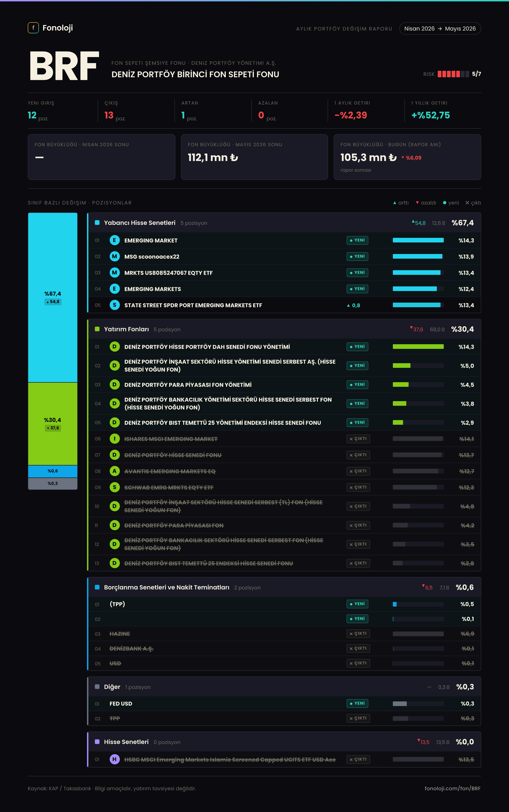Select the M icon beside MRKTS US8085247067 EQTY ETF
Screen dimensions: 509x812
[x=114, y=273]
